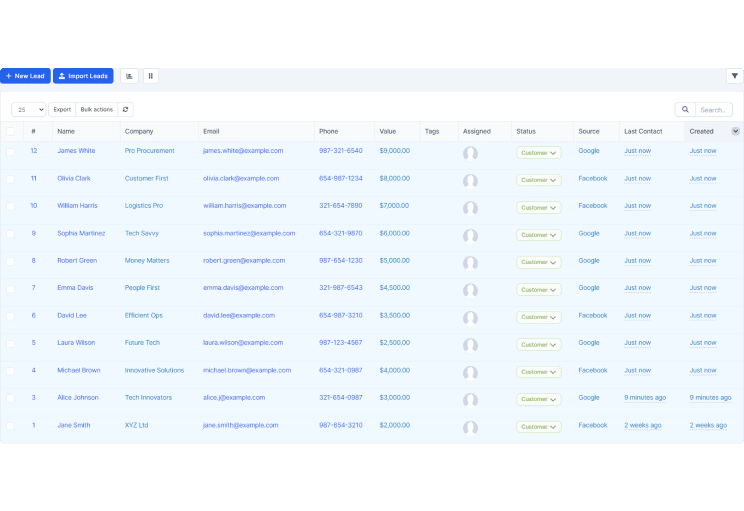Focus the Search input field

[714, 110]
